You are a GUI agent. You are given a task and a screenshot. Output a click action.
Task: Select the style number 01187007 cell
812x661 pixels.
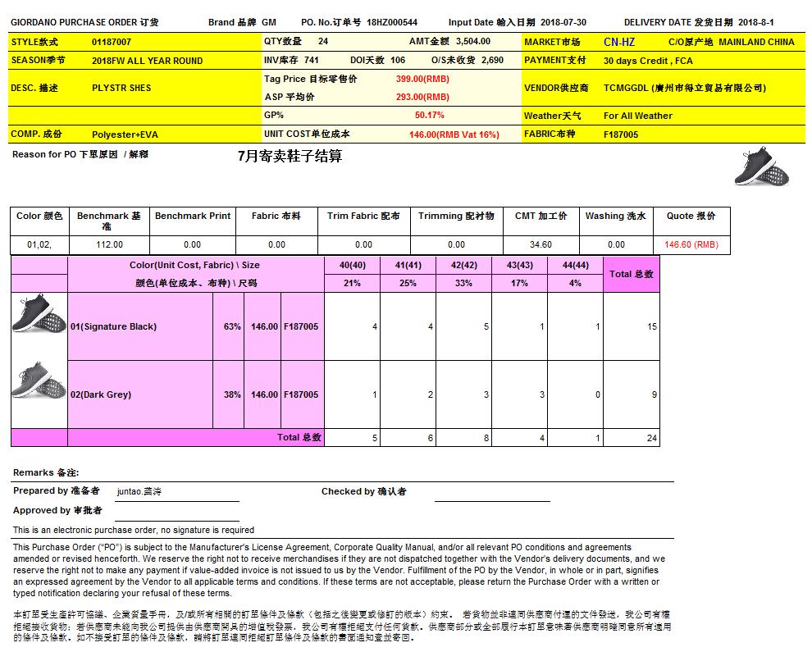pos(112,42)
